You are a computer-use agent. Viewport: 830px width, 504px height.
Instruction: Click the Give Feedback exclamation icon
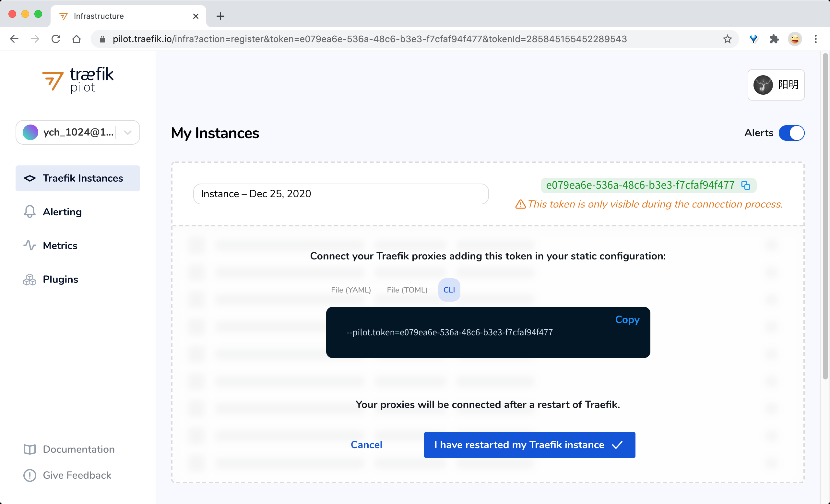tap(30, 475)
